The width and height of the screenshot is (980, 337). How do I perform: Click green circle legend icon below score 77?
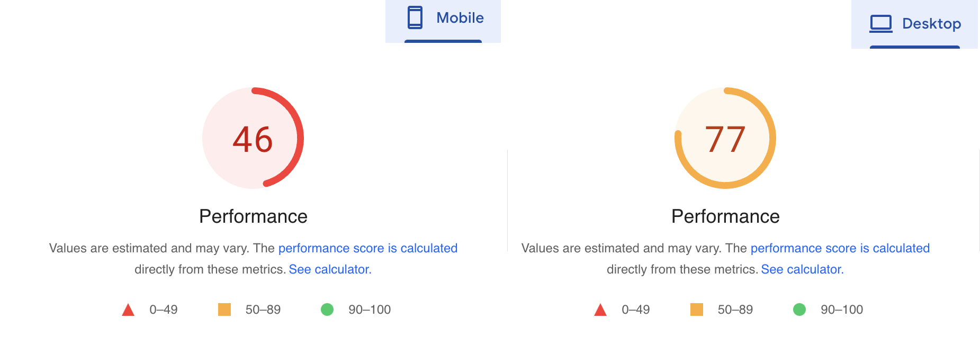point(799,309)
